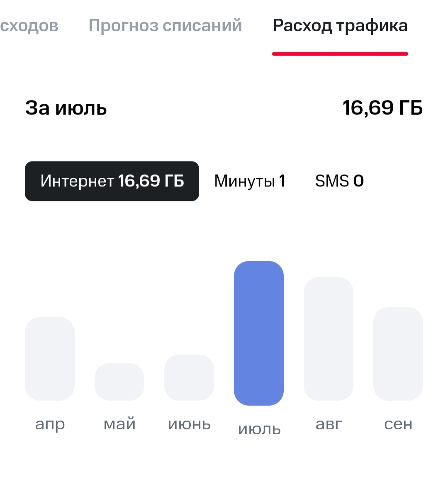This screenshot has height=480, width=448.
Task: Tap the June usage bar
Action: [x=189, y=377]
